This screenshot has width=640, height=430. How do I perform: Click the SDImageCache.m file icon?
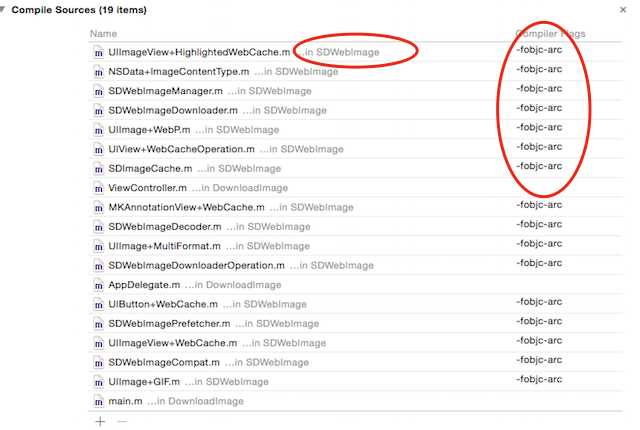tap(98, 168)
